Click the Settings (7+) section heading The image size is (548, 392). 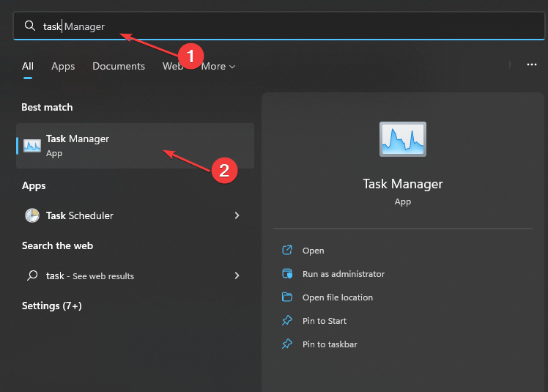coord(52,306)
